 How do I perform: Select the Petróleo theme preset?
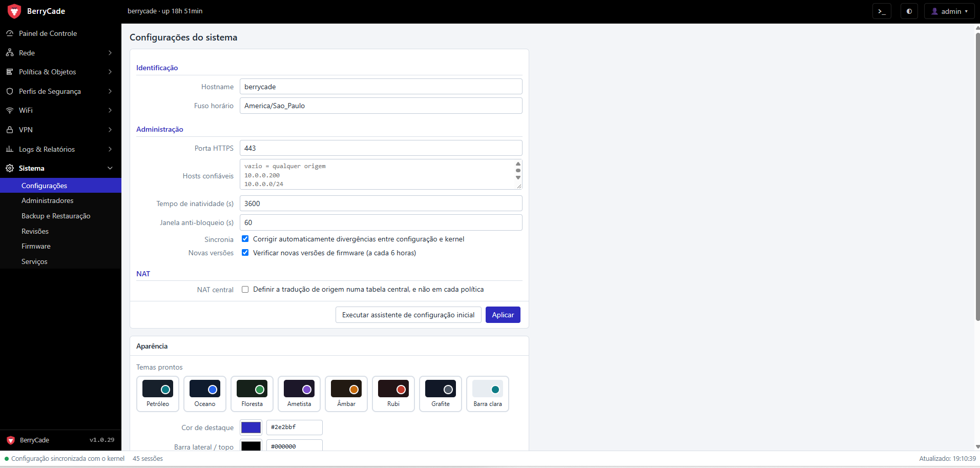158,394
